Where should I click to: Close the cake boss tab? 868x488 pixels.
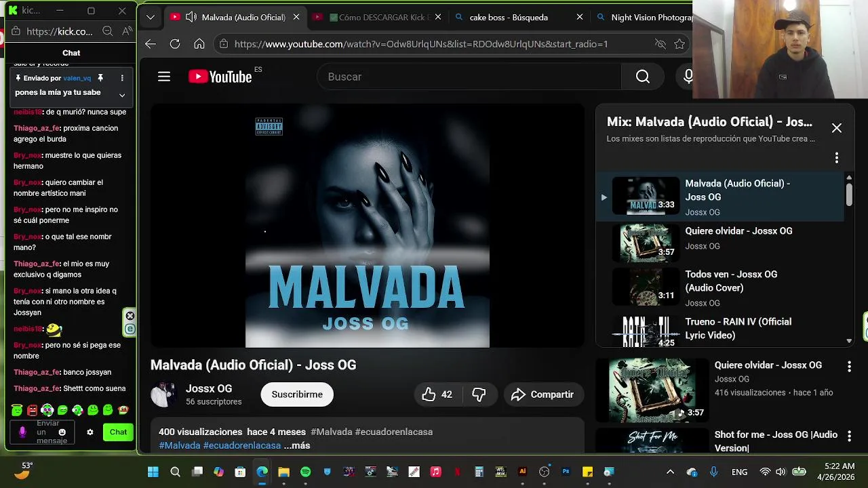point(579,17)
